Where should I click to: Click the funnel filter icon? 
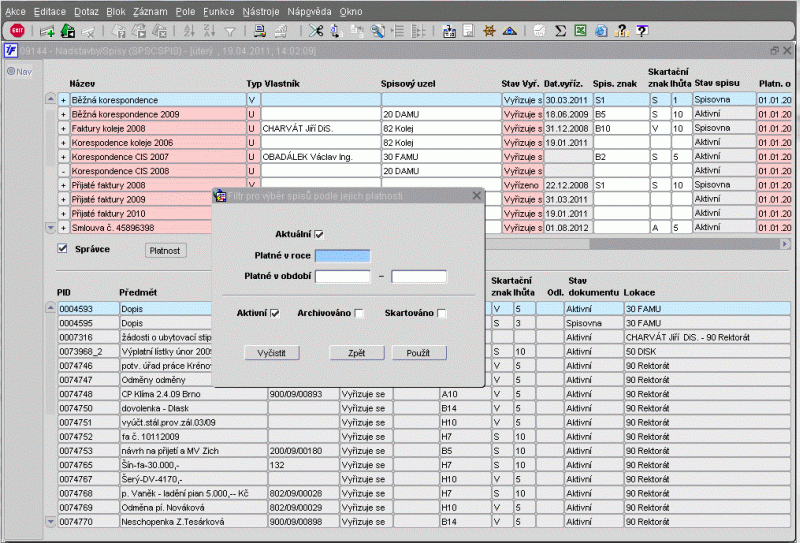pyautogui.click(x=230, y=32)
